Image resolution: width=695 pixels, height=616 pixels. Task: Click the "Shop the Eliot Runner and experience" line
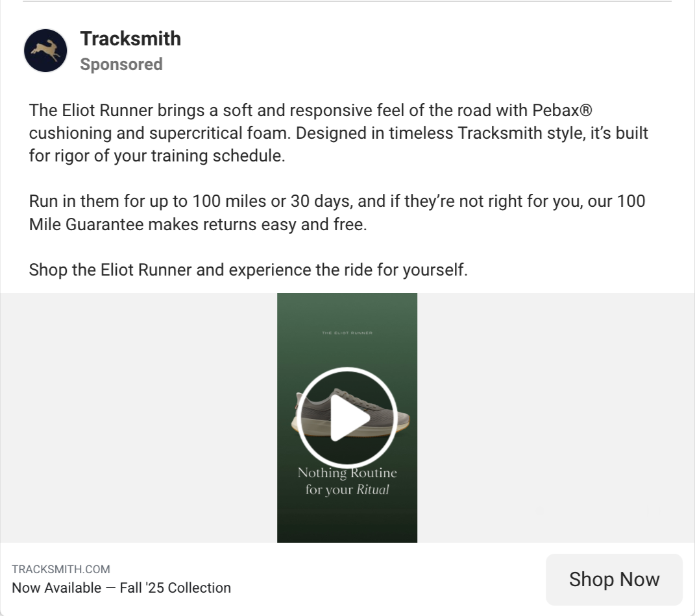coord(248,270)
